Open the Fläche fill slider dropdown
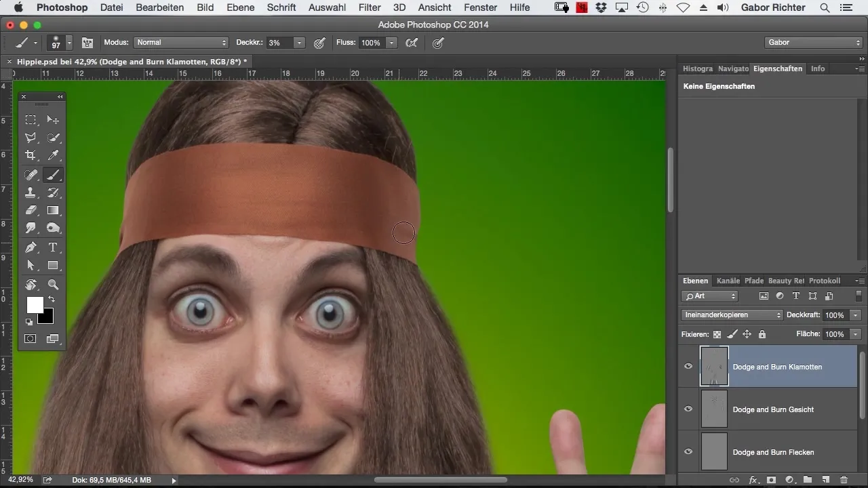 pyautogui.click(x=856, y=334)
